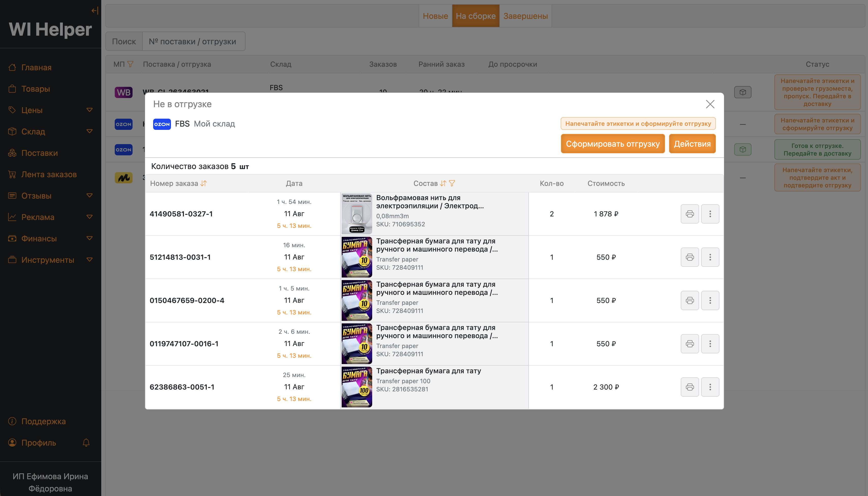Click the Готов к отгрузке status badge
Image resolution: width=868 pixels, height=496 pixels.
click(x=817, y=149)
